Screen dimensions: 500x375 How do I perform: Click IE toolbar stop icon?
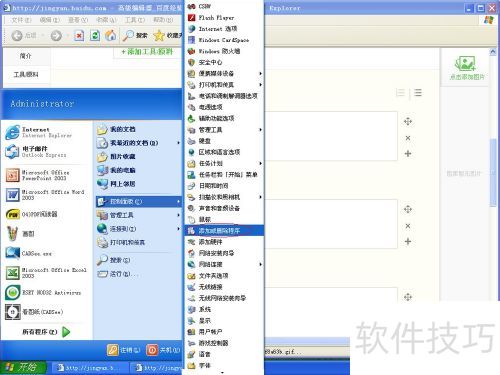(x=79, y=35)
